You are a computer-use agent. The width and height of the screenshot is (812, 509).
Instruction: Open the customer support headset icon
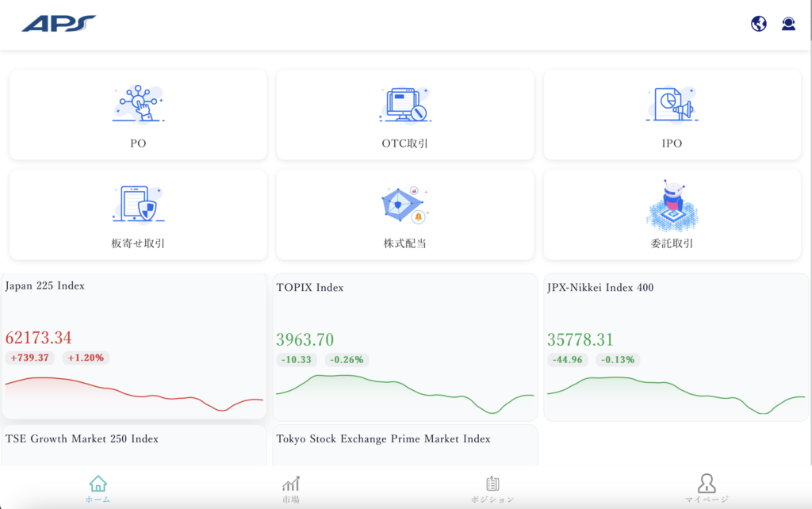(x=788, y=23)
